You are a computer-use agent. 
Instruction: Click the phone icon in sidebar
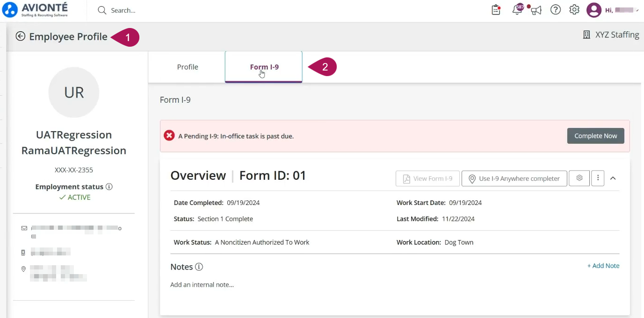click(24, 253)
